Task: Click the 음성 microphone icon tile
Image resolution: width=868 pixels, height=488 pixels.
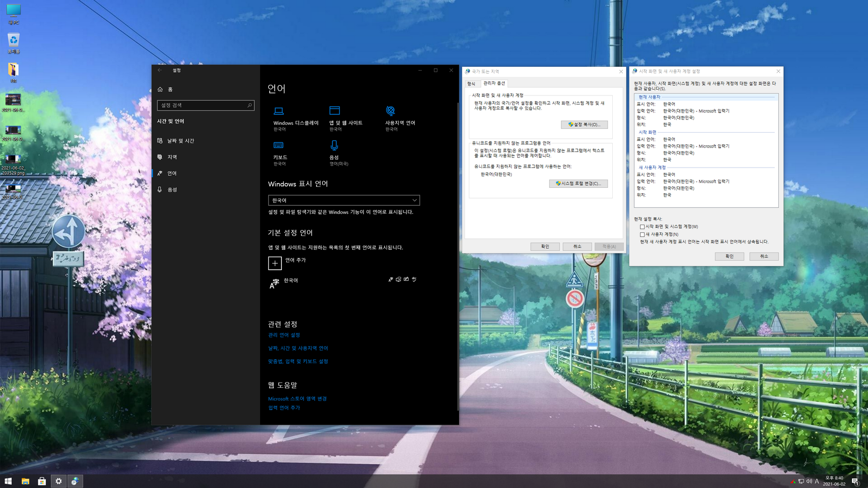Action: pos(334,145)
